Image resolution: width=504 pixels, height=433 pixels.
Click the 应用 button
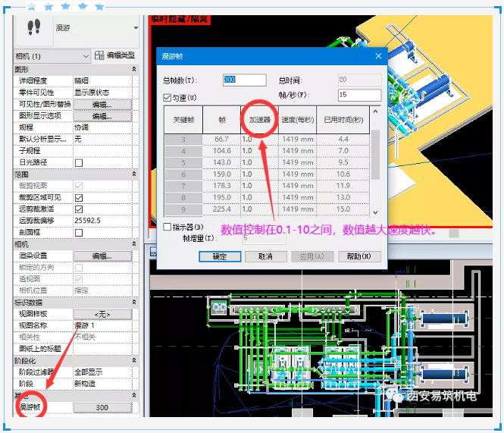point(312,257)
